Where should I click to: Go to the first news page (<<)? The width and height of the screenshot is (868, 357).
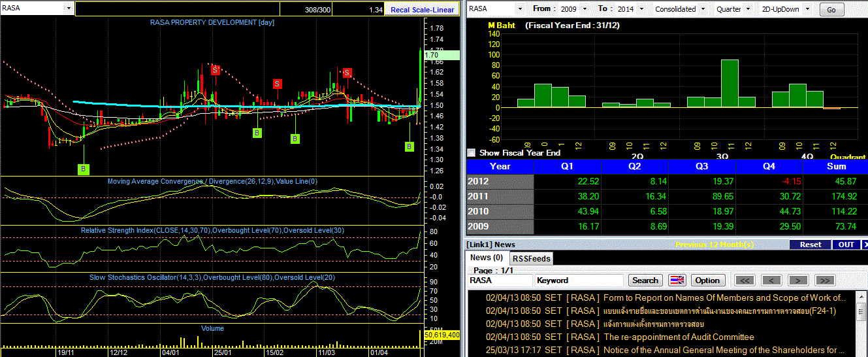click(745, 280)
